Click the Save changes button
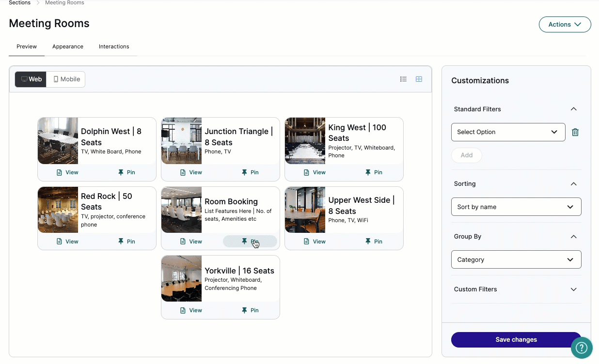 point(516,340)
